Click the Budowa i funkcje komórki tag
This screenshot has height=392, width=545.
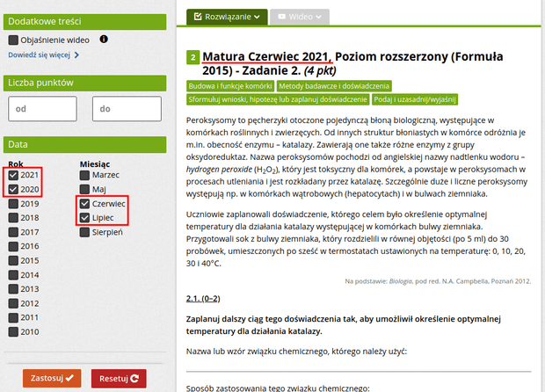click(x=230, y=86)
